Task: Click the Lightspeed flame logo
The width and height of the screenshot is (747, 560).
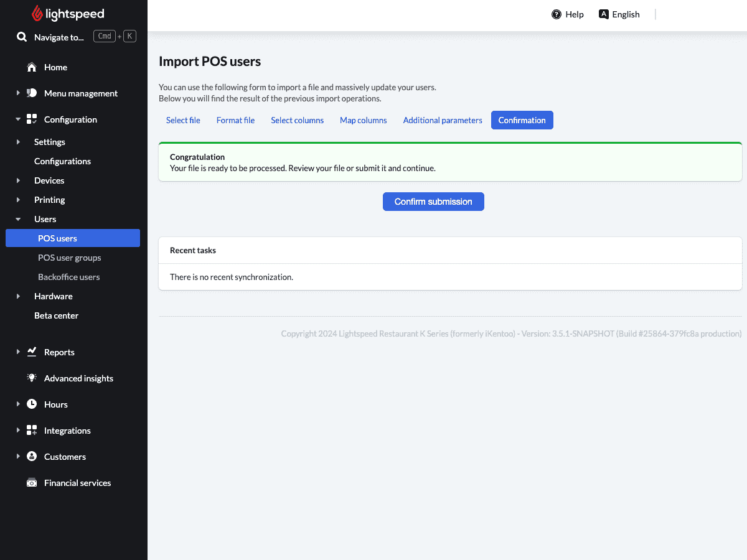Action: (37, 14)
